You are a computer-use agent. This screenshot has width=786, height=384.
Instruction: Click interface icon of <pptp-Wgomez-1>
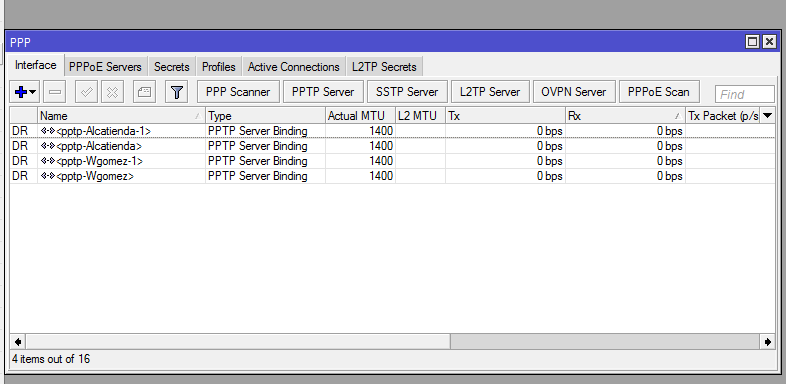tap(48, 161)
